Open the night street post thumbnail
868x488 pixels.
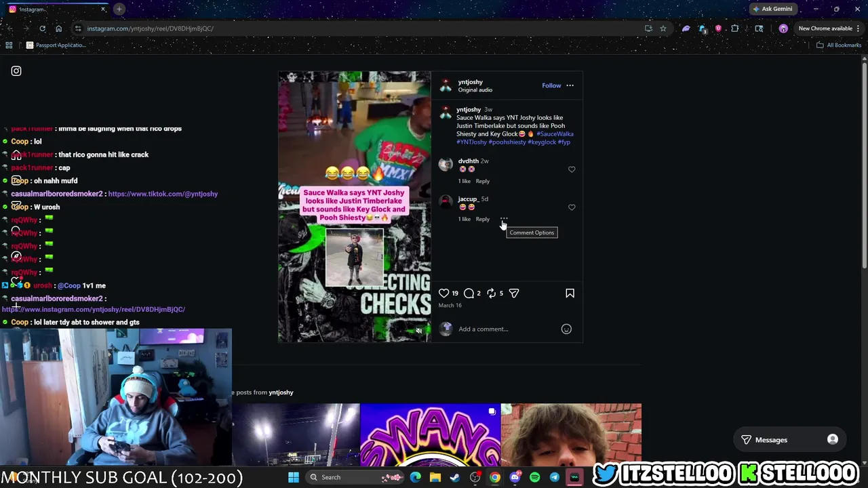pos(296,435)
